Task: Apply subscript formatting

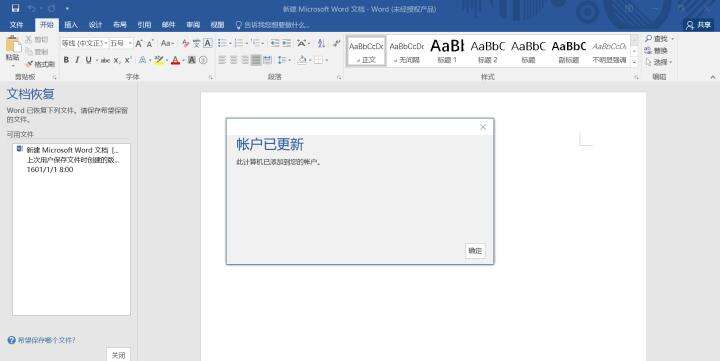Action: click(x=117, y=60)
